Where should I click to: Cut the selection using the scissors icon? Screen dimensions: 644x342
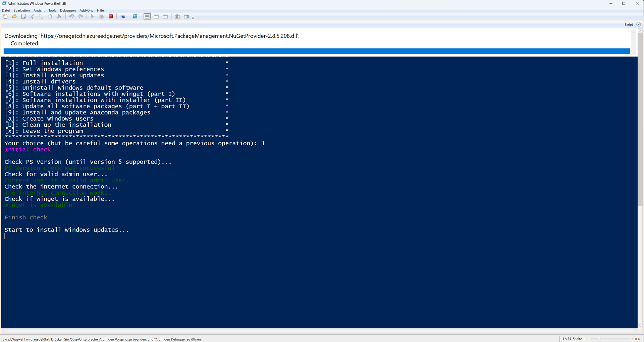pyautogui.click(x=33, y=16)
